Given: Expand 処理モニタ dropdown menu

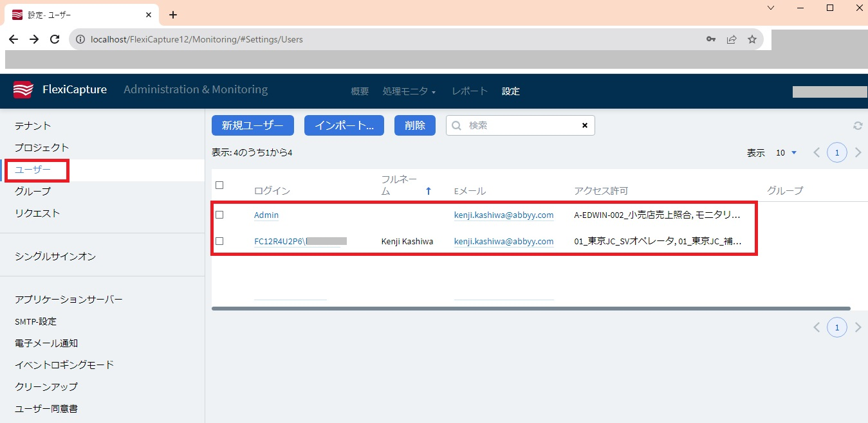Looking at the screenshot, I should pyautogui.click(x=409, y=91).
